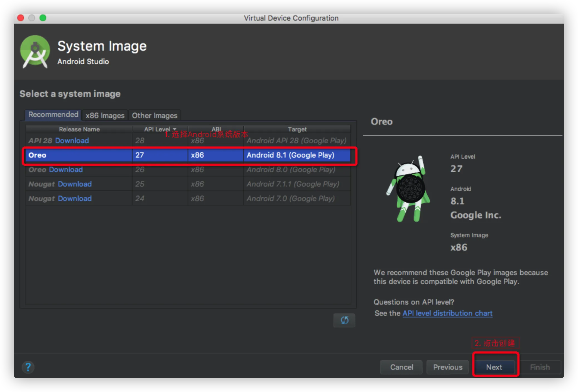Go back with the Previous button

point(447,367)
